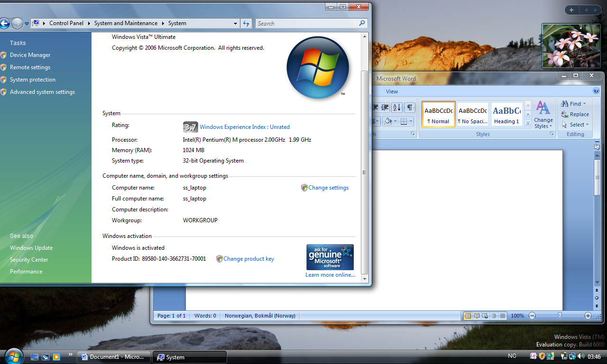Open the Windows Start orb
This screenshot has height=364, width=607.
click(x=13, y=355)
